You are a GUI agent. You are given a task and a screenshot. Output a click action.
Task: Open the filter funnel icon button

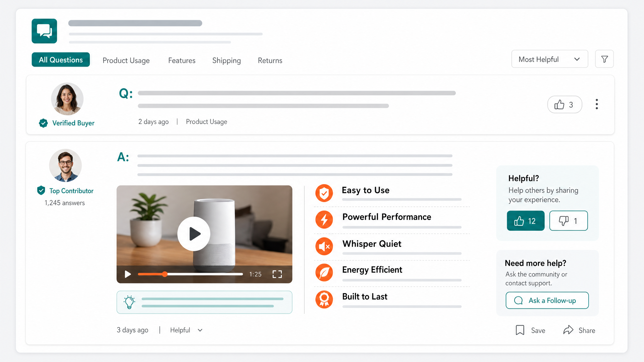604,59
